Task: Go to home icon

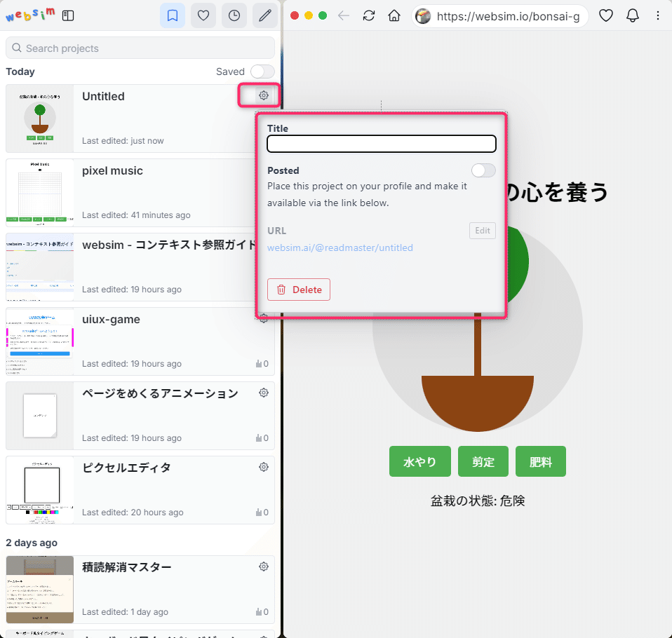Action: tap(394, 16)
